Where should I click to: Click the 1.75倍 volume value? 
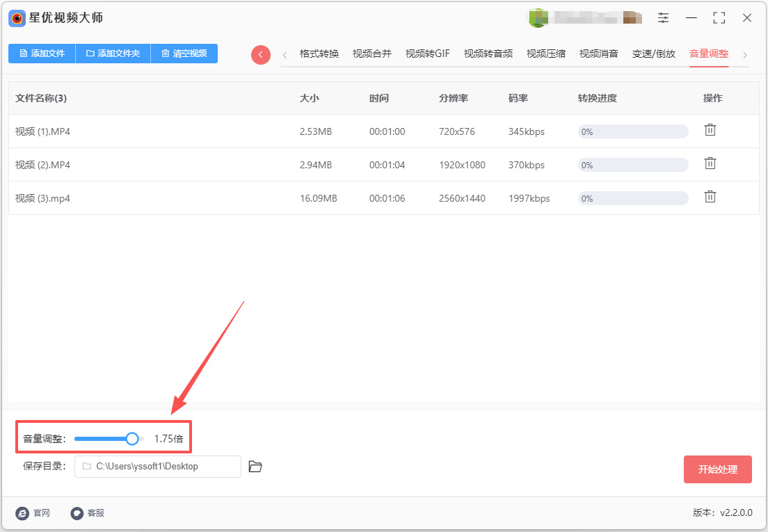(168, 439)
